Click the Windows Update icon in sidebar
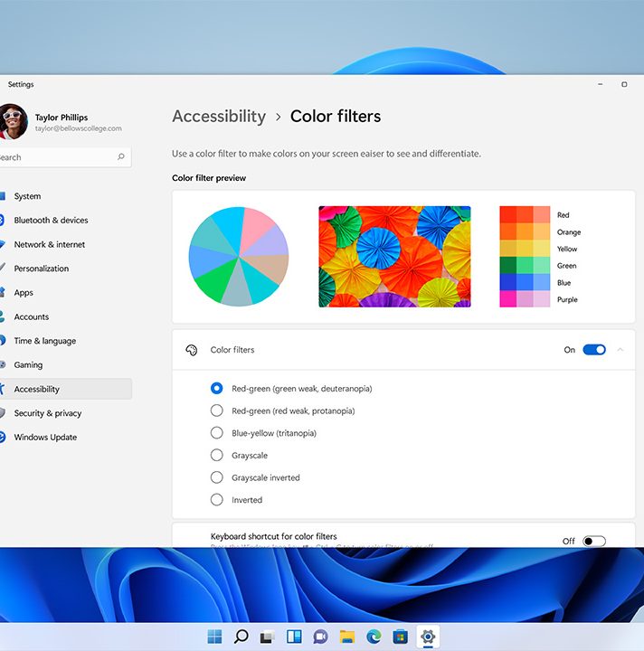The image size is (644, 651). pyautogui.click(x=3, y=438)
